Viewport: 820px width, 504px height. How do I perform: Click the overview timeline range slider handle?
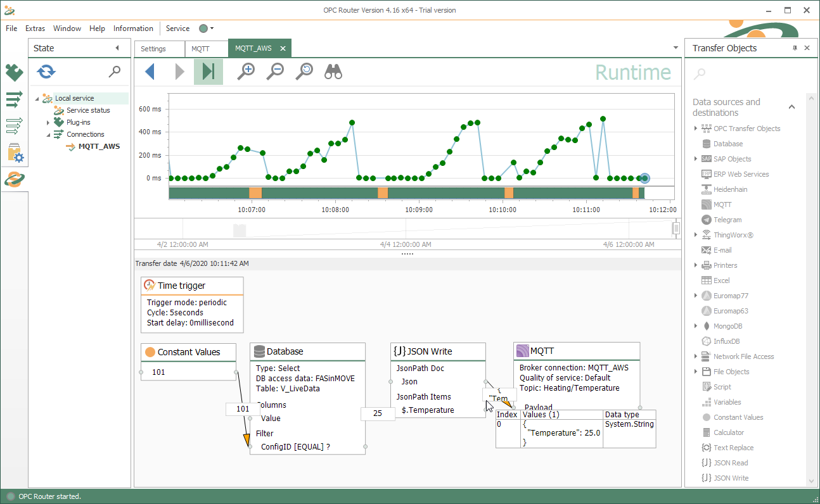point(676,228)
